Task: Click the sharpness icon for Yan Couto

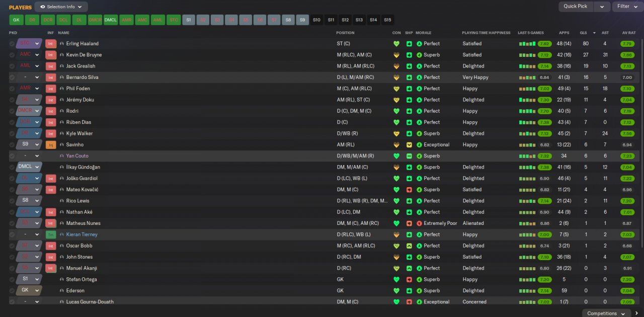Action: point(410,156)
